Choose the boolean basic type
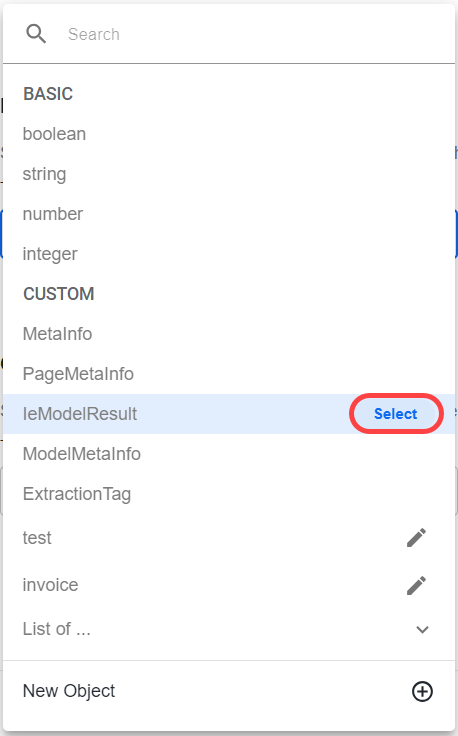Image resolution: width=458 pixels, height=736 pixels. coord(229,134)
